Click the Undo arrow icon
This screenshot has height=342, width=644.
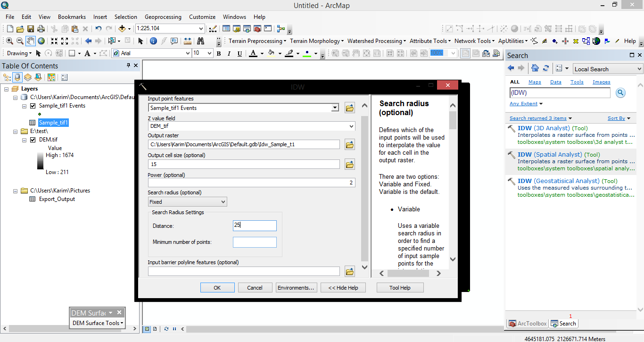[98, 29]
